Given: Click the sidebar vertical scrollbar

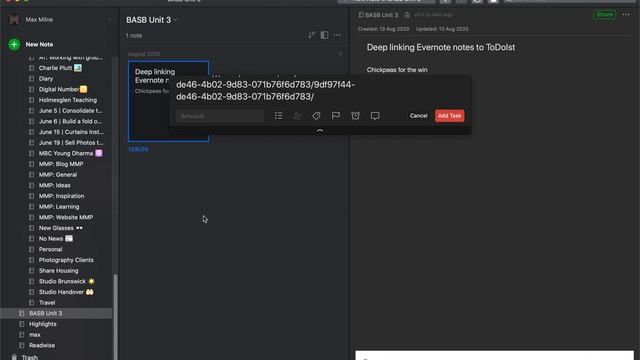Looking at the screenshot, I should tap(115, 316).
